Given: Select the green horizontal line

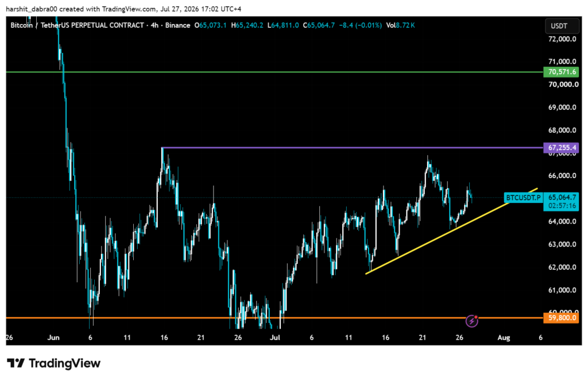Looking at the screenshot, I should pyautogui.click(x=274, y=72).
